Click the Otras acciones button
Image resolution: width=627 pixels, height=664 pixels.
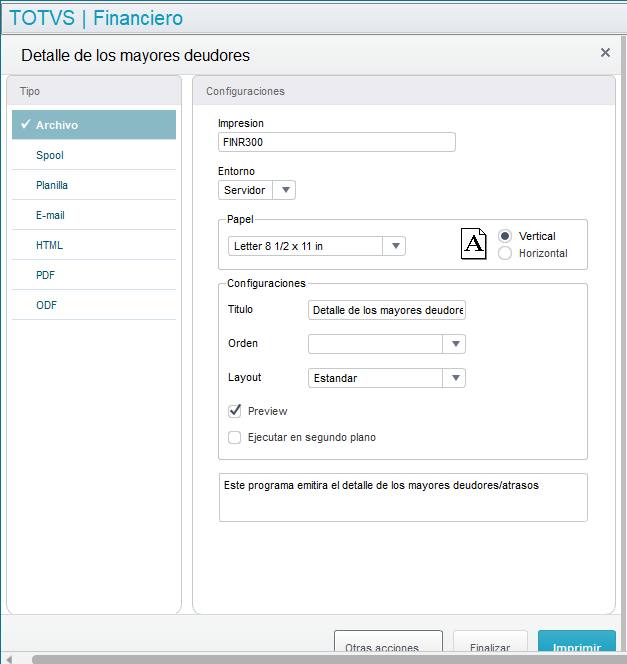coord(388,641)
